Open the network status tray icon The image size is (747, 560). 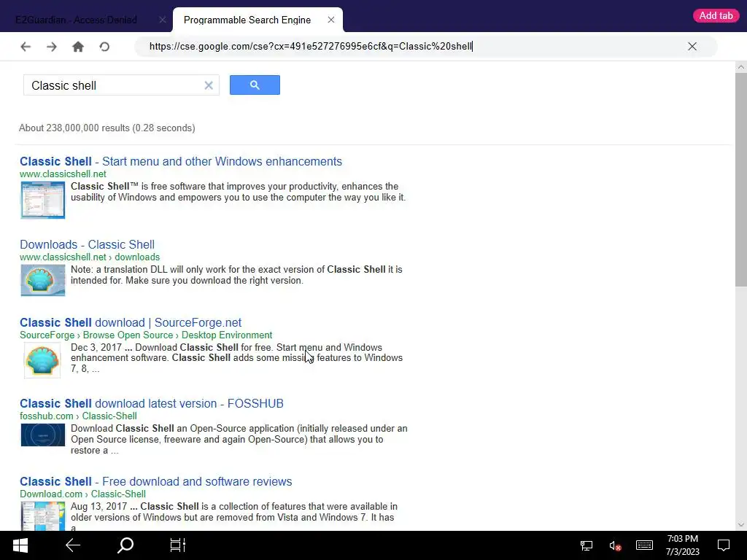click(x=587, y=545)
